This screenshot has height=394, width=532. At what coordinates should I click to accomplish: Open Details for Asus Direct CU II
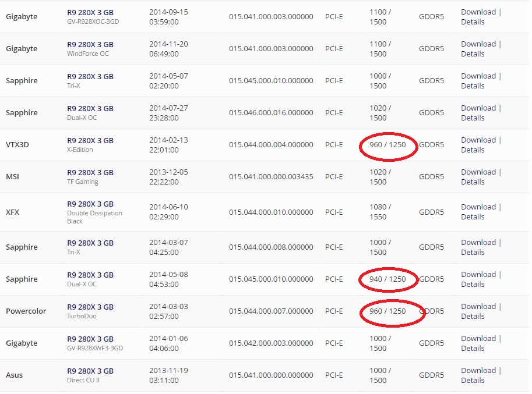pos(473,381)
